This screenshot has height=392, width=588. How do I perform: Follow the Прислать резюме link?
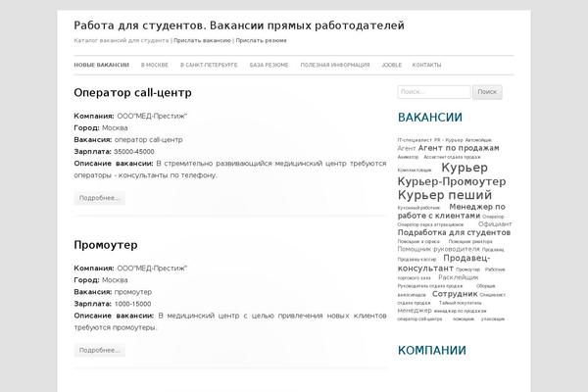pyautogui.click(x=261, y=40)
